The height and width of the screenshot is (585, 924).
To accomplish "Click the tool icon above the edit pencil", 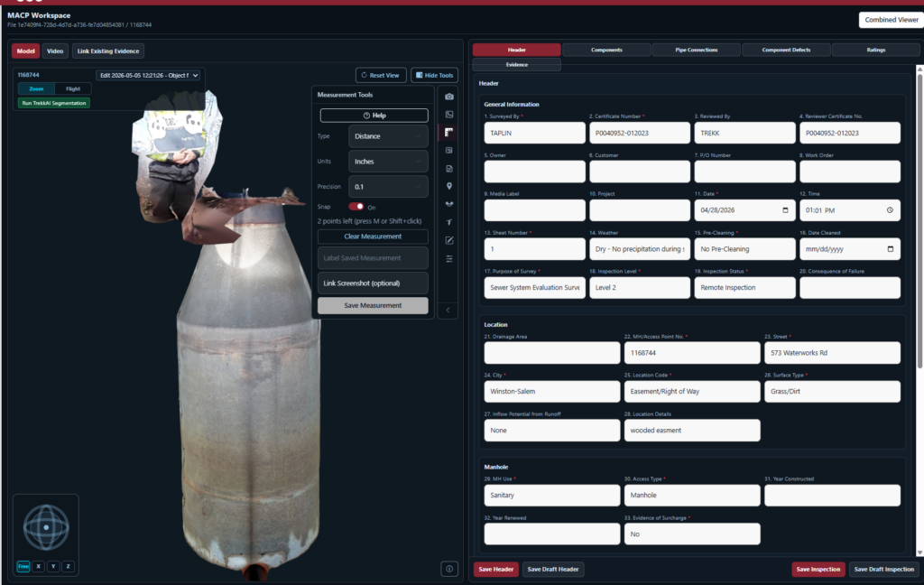I will [x=449, y=222].
